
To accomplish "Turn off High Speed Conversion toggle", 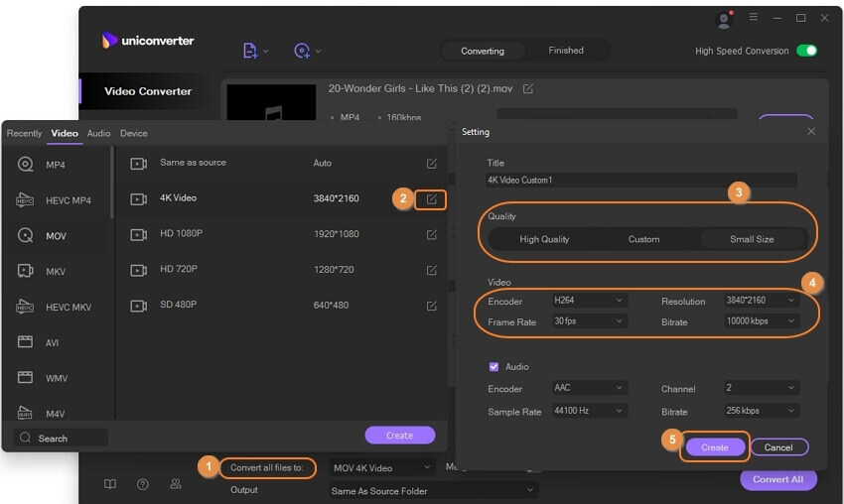I will tap(806, 51).
